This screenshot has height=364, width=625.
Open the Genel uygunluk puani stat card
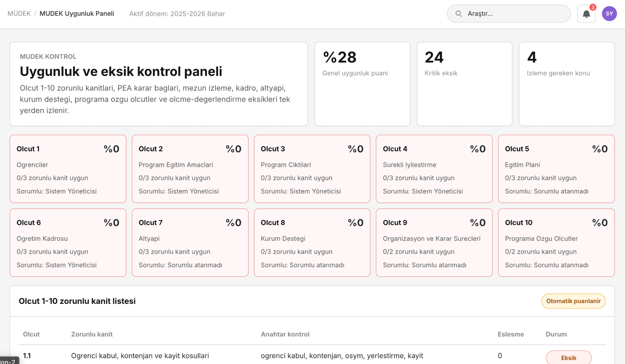pos(362,84)
